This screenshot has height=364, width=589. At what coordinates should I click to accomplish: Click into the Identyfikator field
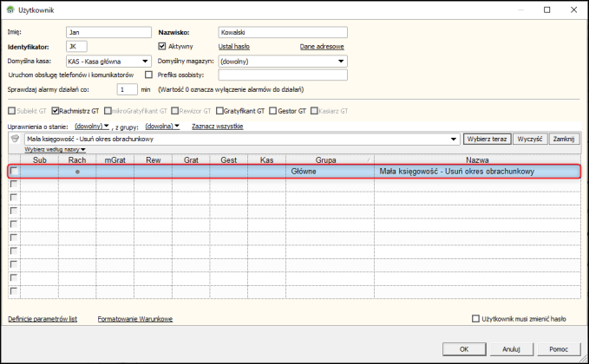tap(76, 47)
